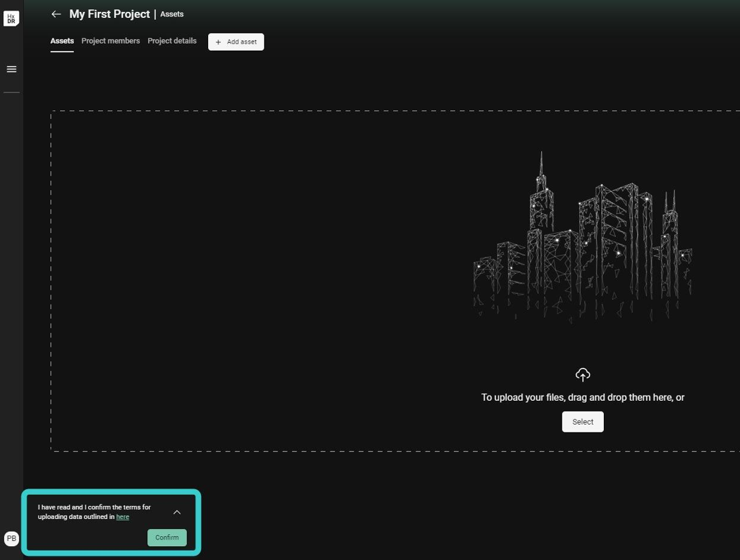Screen dimensions: 740x560
Task: Go back using the left arrow
Action: [56, 14]
